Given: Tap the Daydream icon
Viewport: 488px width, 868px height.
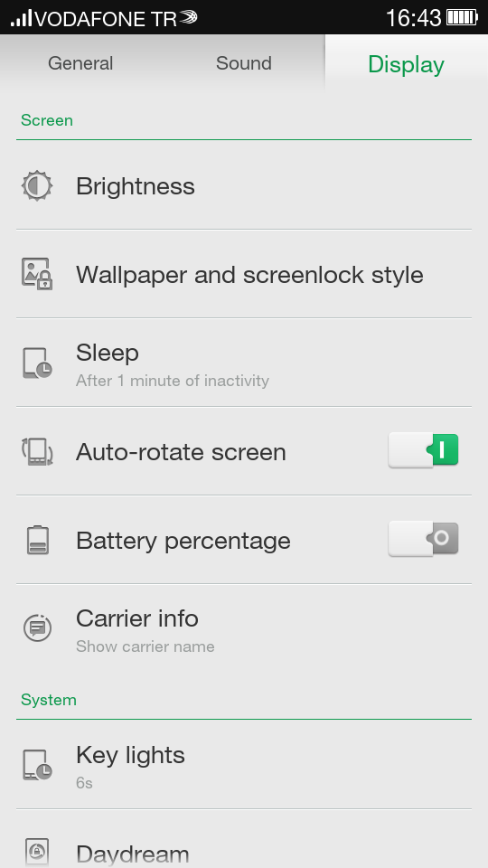Looking at the screenshot, I should click(37, 853).
